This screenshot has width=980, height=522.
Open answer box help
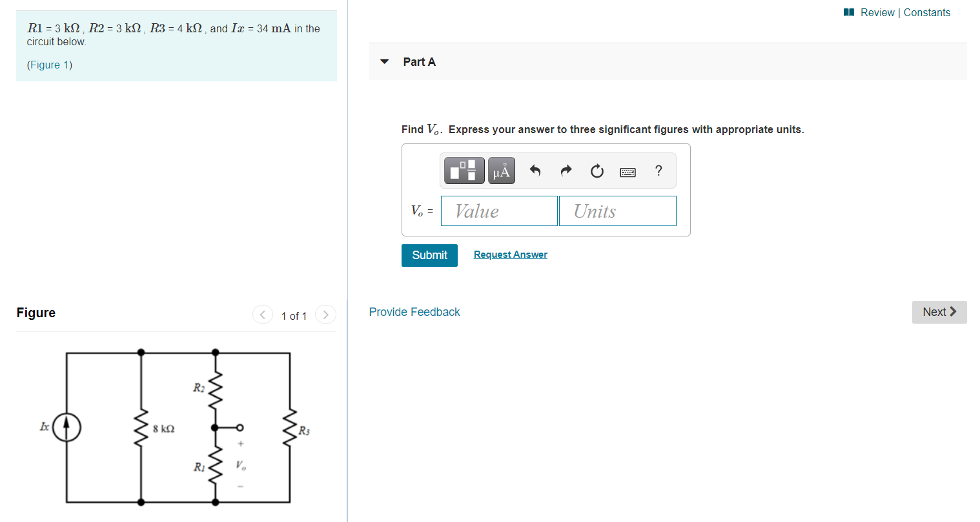point(658,170)
